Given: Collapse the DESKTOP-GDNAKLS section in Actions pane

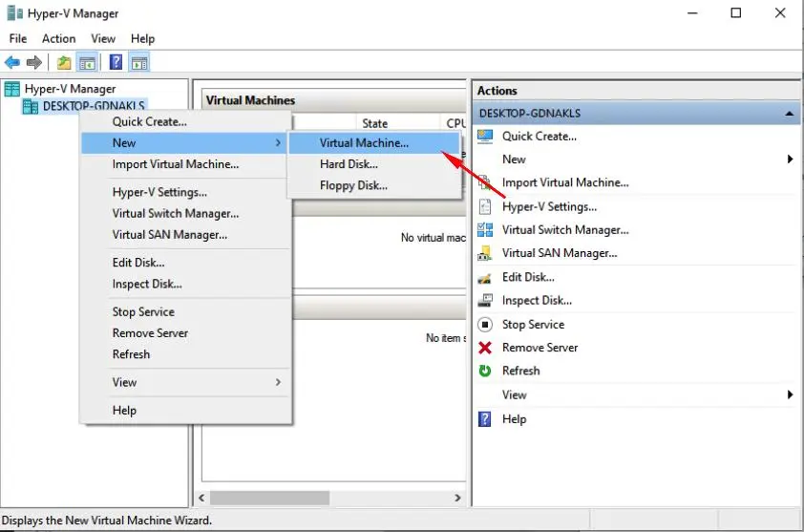Looking at the screenshot, I should [x=790, y=114].
